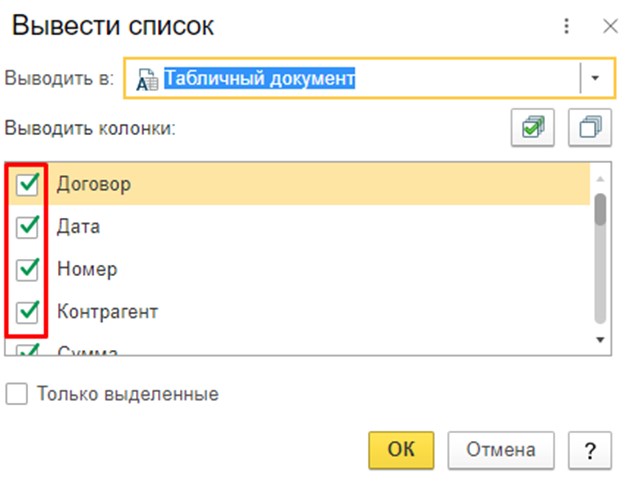Enable the Только выделенные checkbox
The width and height of the screenshot is (631, 492).
tap(17, 394)
